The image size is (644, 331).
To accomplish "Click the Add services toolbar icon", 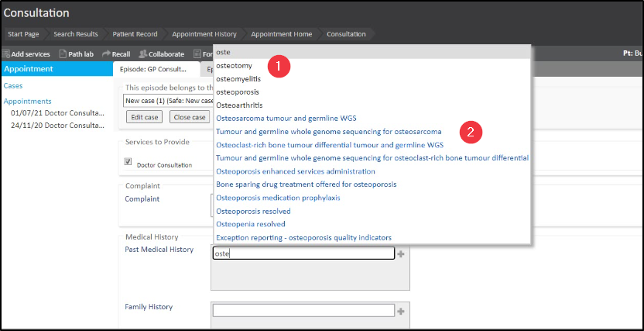I will tap(5, 54).
